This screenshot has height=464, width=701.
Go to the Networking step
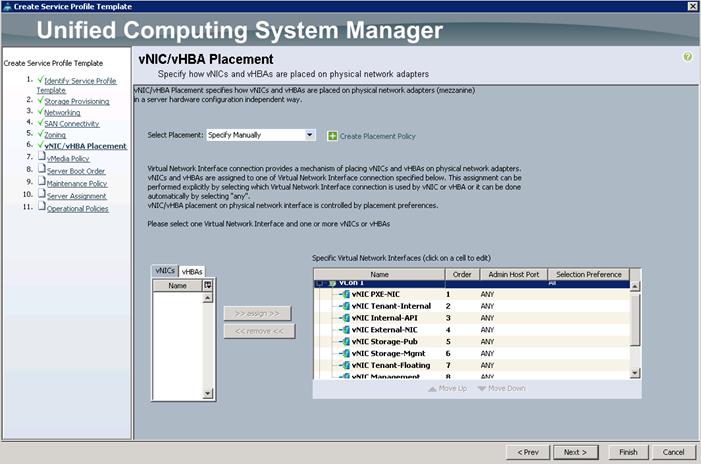point(62,113)
